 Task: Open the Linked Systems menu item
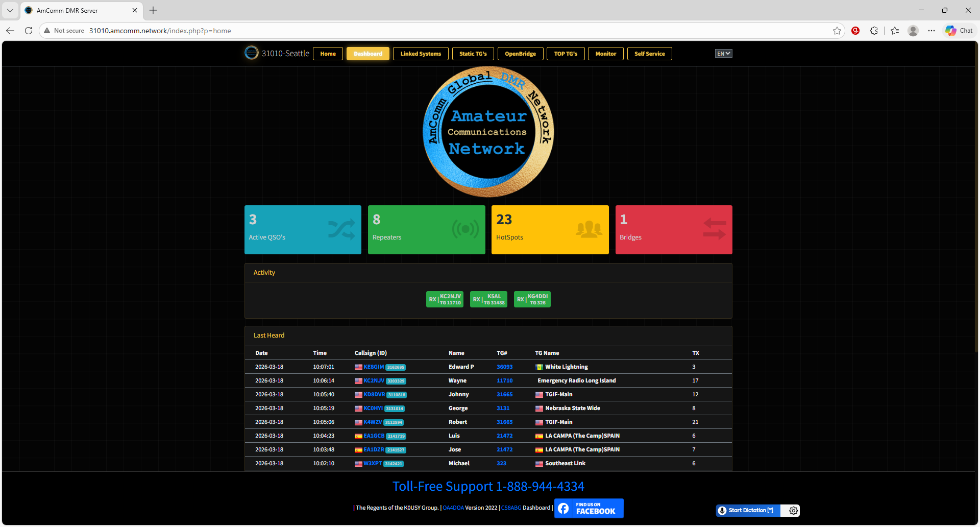click(x=420, y=54)
